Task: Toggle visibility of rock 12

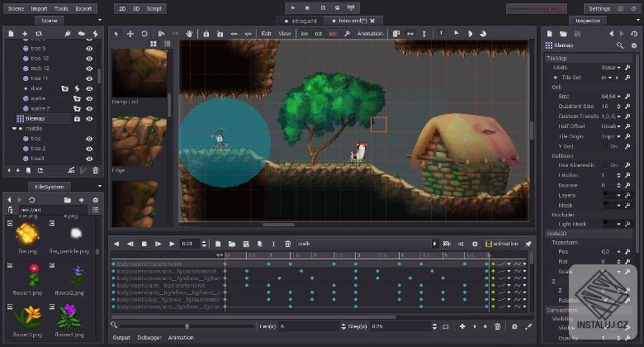Action: pyautogui.click(x=89, y=69)
